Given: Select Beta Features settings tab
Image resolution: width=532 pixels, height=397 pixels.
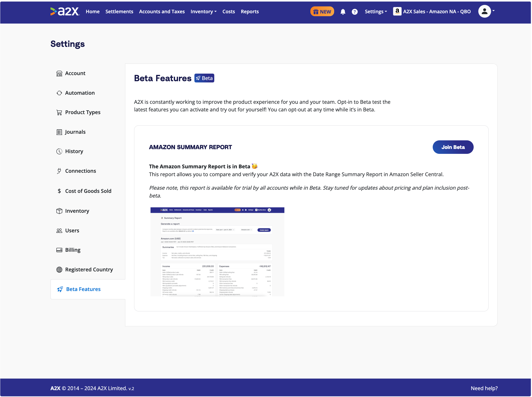Looking at the screenshot, I should (x=88, y=289).
